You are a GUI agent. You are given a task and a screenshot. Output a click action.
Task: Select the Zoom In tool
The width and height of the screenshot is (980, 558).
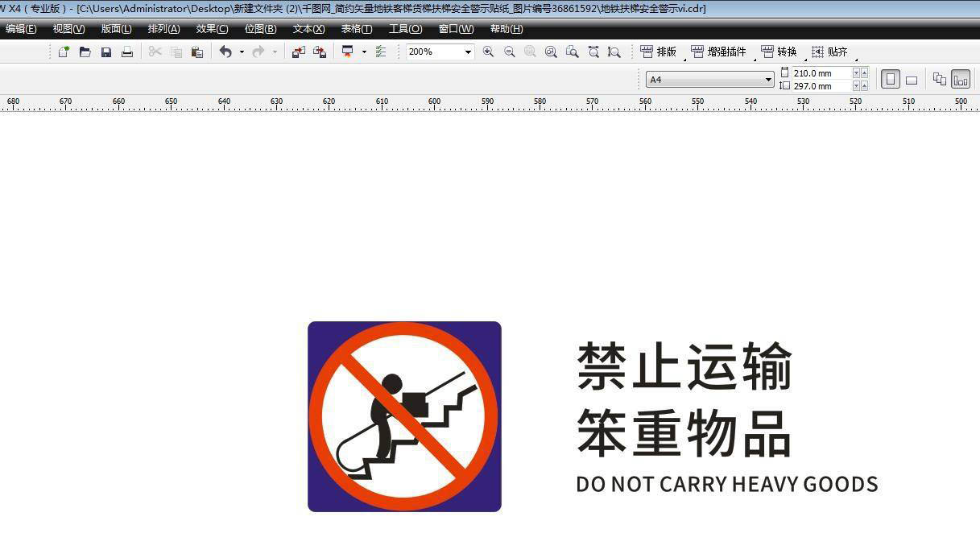click(x=489, y=52)
